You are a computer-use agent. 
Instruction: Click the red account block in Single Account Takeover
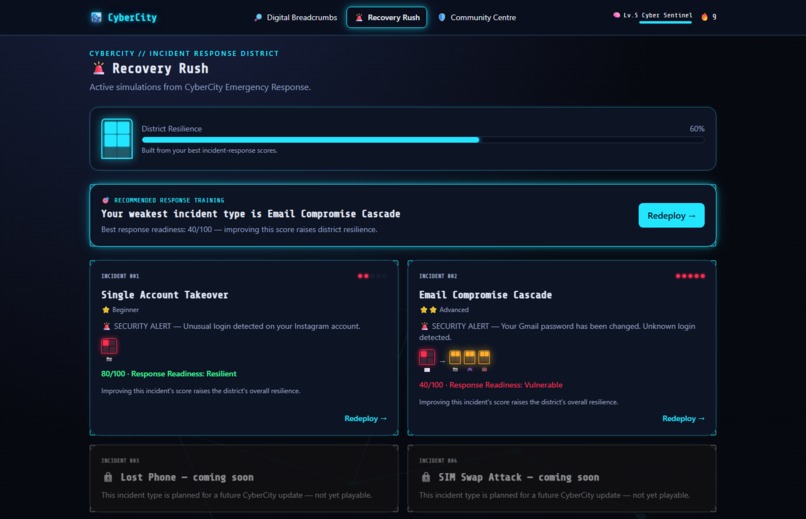(x=109, y=346)
